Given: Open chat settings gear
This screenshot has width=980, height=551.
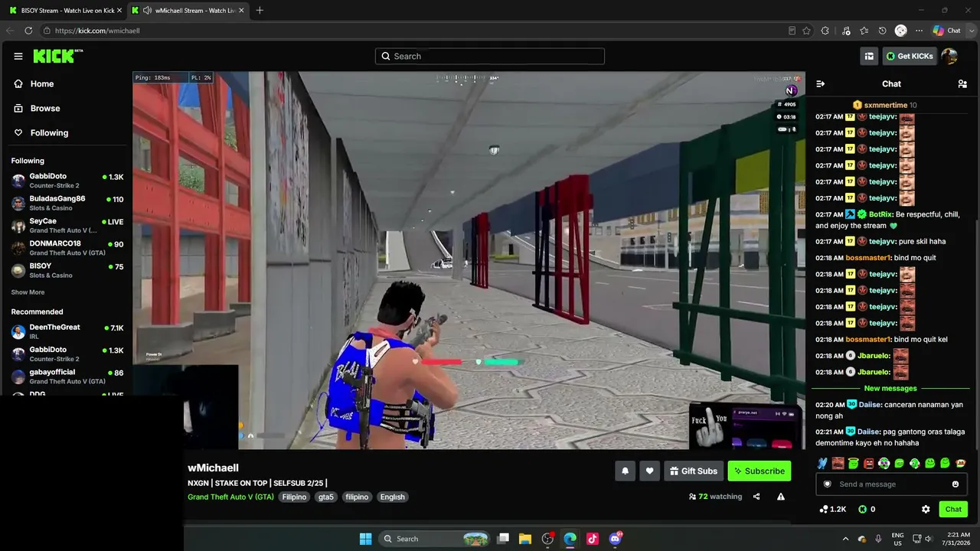Looking at the screenshot, I should click(x=926, y=510).
